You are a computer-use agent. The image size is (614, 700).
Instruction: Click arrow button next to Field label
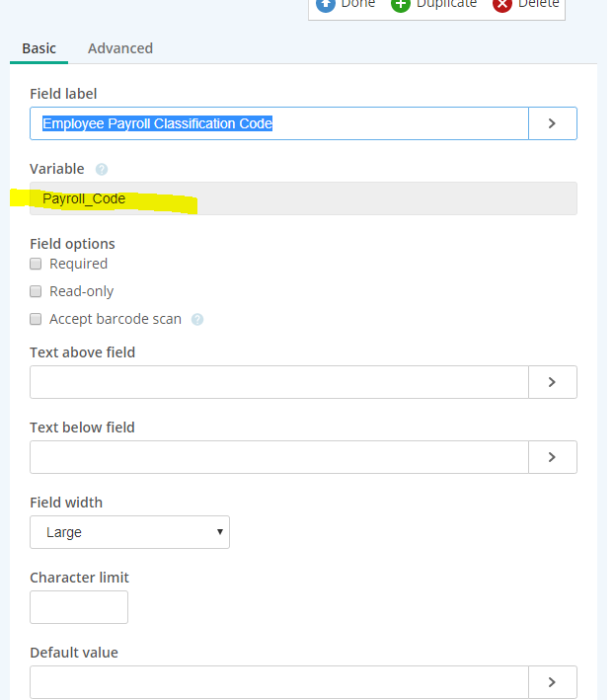553,123
